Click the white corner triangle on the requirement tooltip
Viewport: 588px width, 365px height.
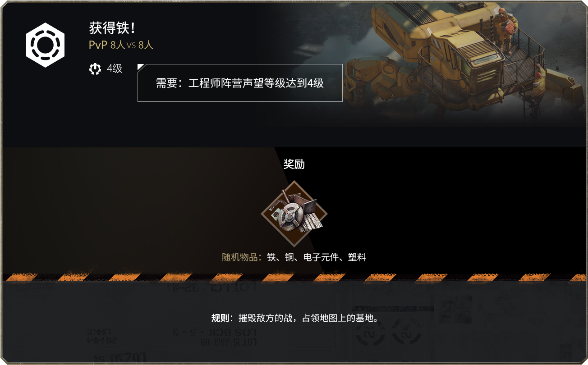141,67
